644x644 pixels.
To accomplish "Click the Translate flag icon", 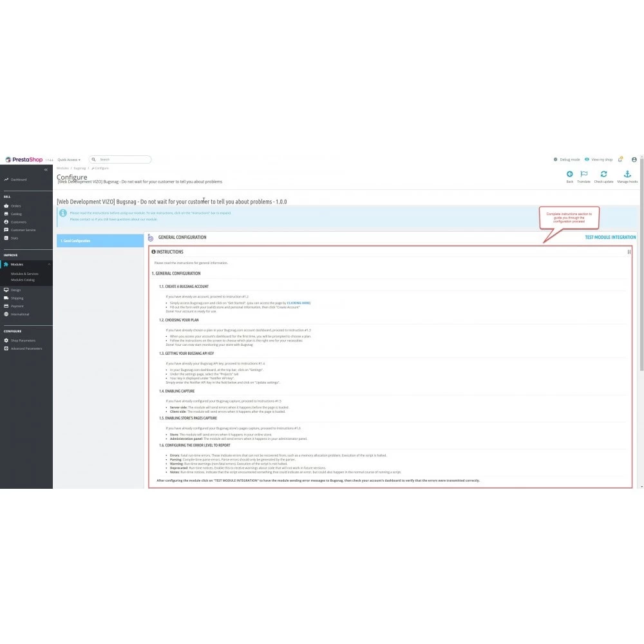I will point(584,174).
